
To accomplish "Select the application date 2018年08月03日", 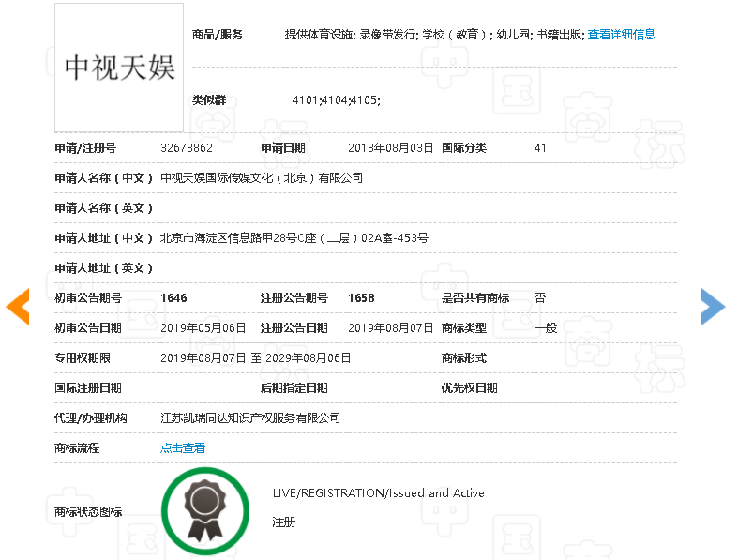I will (x=390, y=148).
